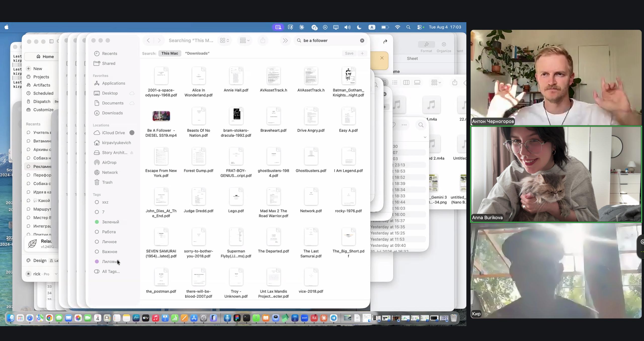The image size is (644, 341).
Task: Select Be A Follower - DIESEL SS19.mp4 thumbnail
Action: [161, 116]
